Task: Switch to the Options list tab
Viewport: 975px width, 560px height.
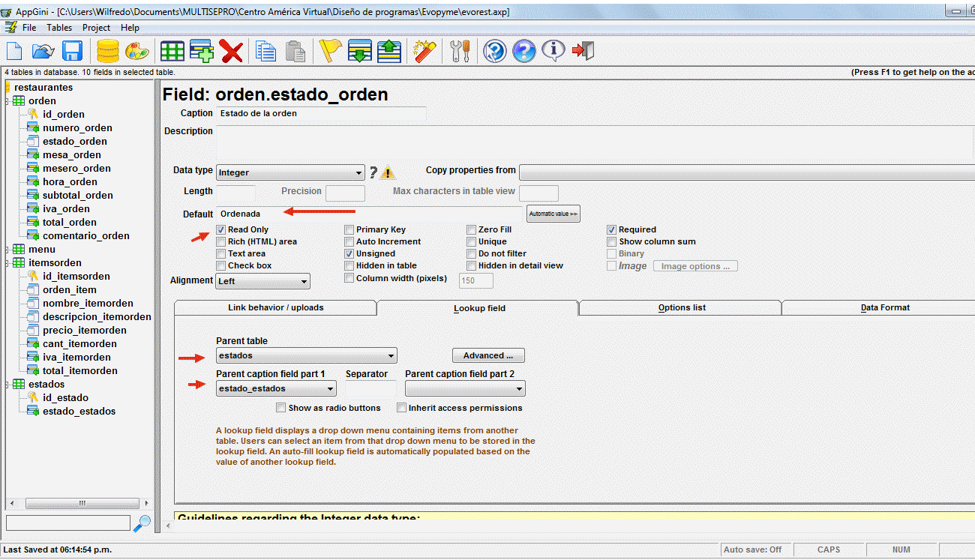Action: tap(681, 307)
